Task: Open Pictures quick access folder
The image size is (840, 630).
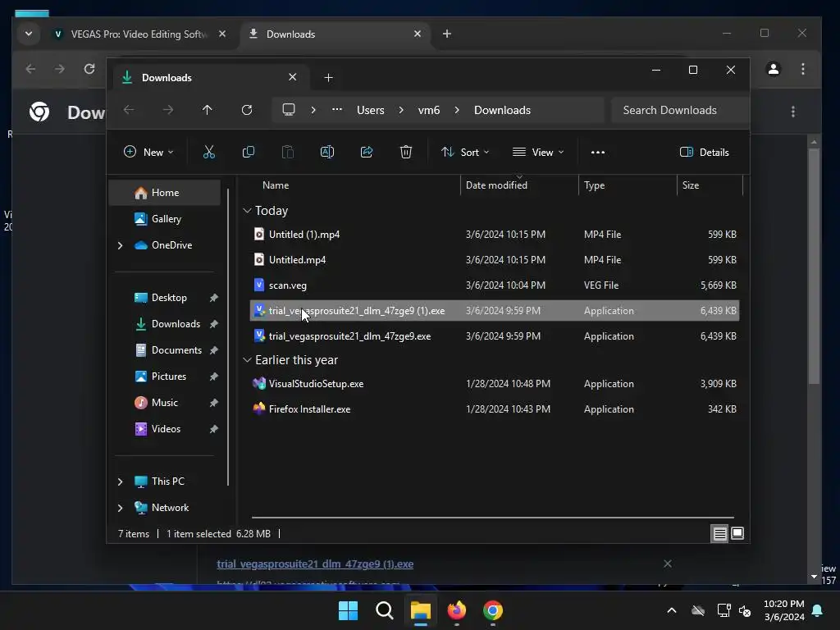Action: coord(169,377)
